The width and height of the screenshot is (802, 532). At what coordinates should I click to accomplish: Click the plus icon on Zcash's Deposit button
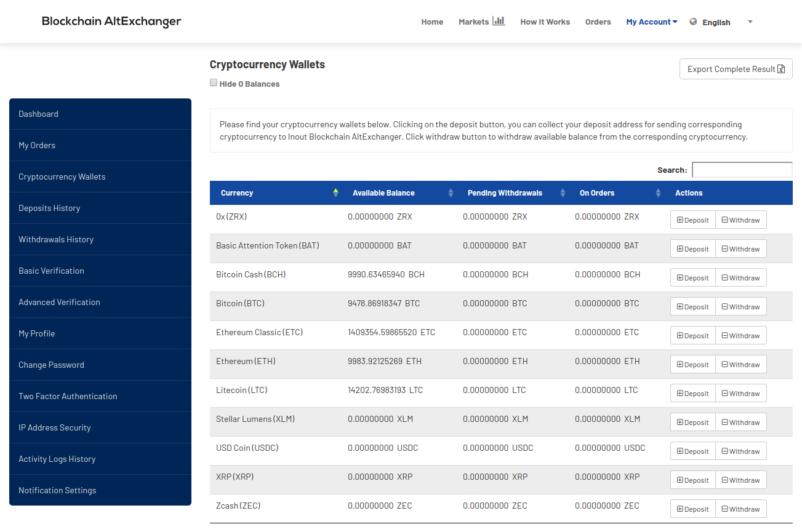[680, 509]
